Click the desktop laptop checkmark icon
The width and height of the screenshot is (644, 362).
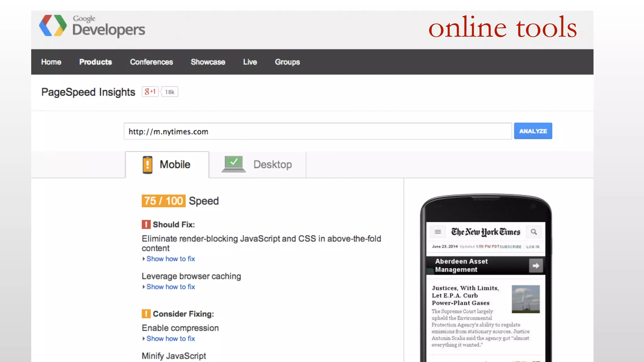click(x=234, y=164)
